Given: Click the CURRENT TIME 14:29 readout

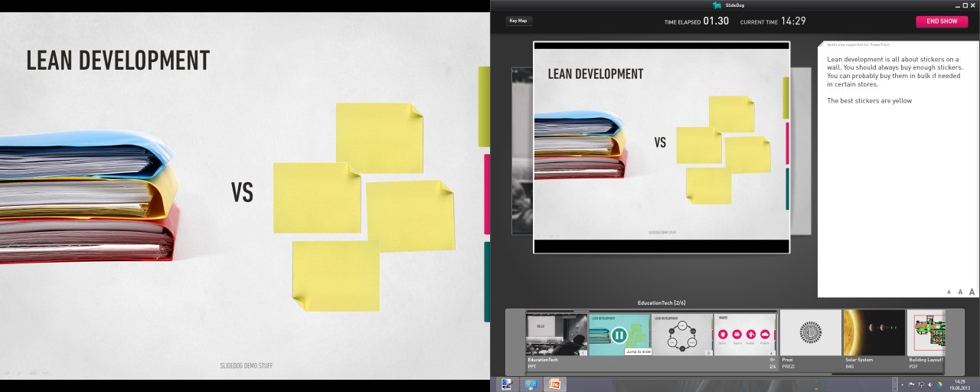Looking at the screenshot, I should point(773,21).
